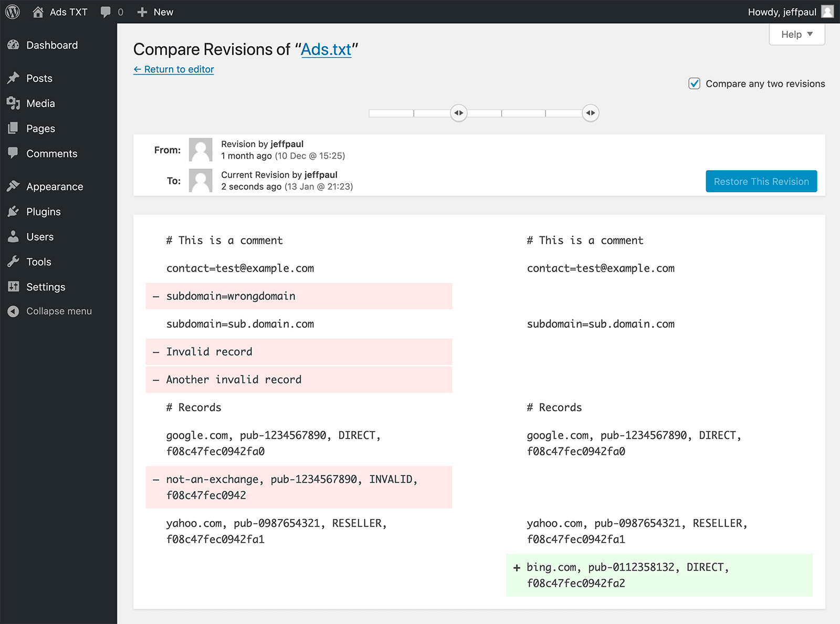Open the Ads TXT site home icon

click(x=38, y=12)
